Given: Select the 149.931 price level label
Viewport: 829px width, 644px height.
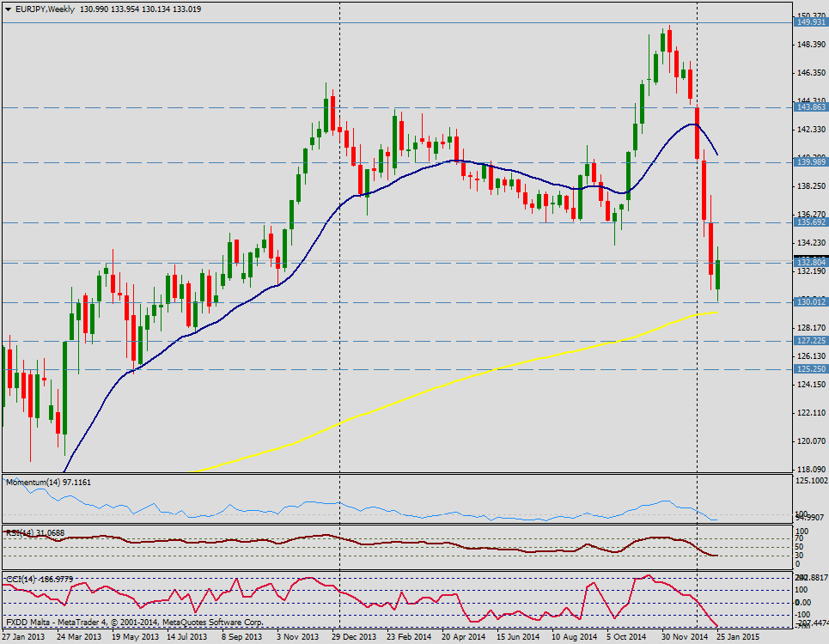Looking at the screenshot, I should click(811, 22).
